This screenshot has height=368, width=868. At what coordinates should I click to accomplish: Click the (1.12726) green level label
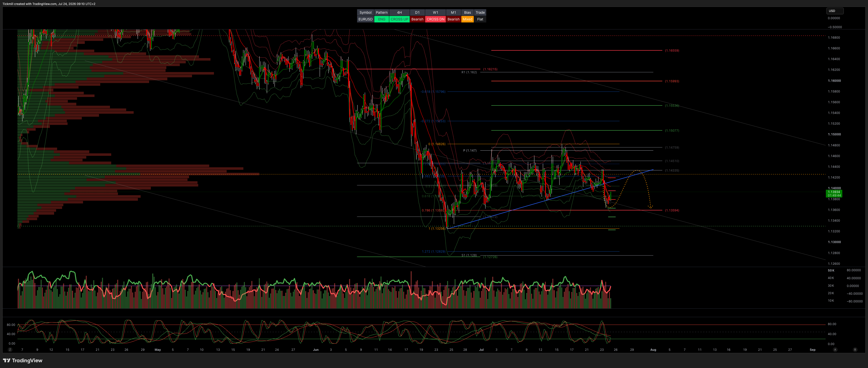[x=490, y=257]
